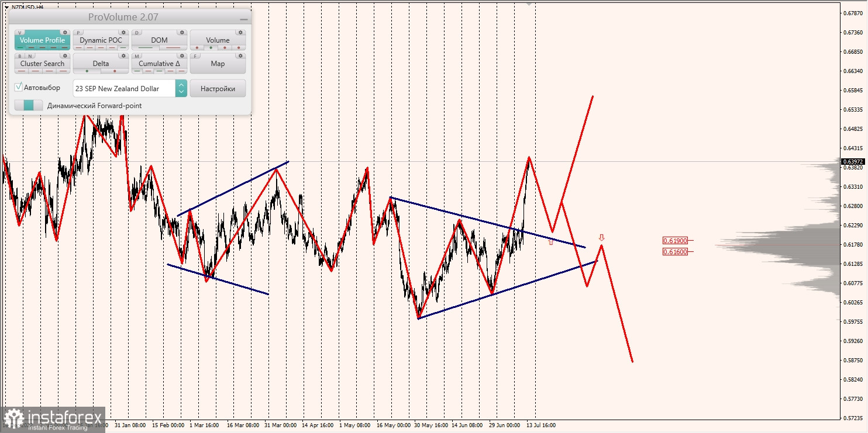
Task: Click the 13 Jul 16:00 date label
Action: click(x=541, y=425)
